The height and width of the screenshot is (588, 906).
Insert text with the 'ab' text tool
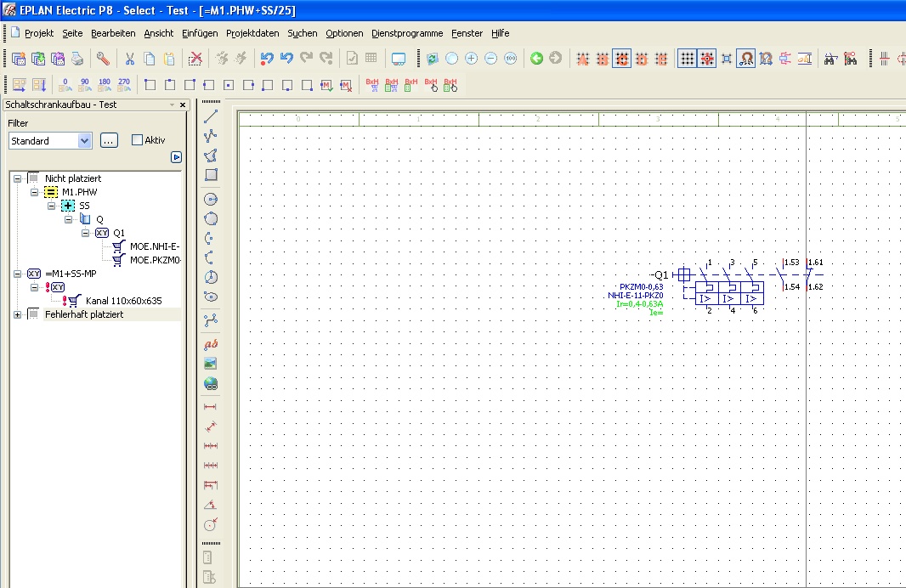[211, 345]
